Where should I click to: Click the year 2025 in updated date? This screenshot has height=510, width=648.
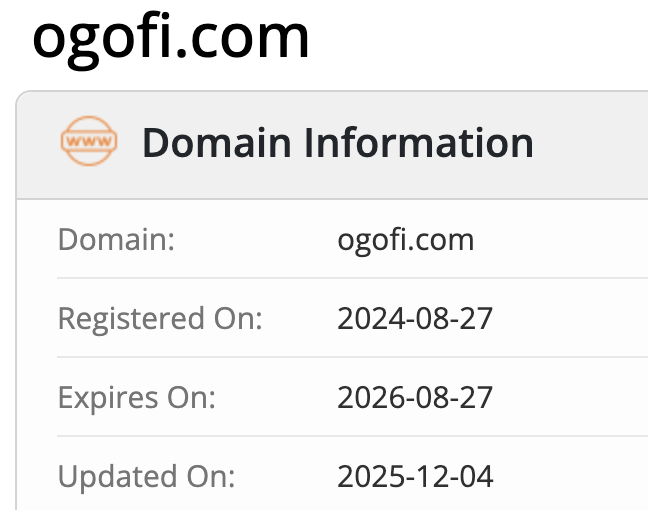pyautogui.click(x=367, y=476)
